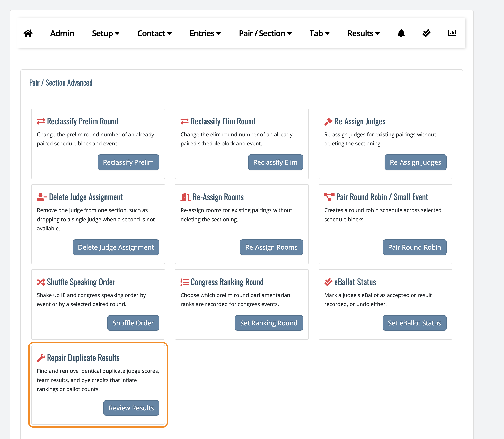Go to the home icon in navbar
This screenshot has height=439, width=504.
[x=28, y=33]
